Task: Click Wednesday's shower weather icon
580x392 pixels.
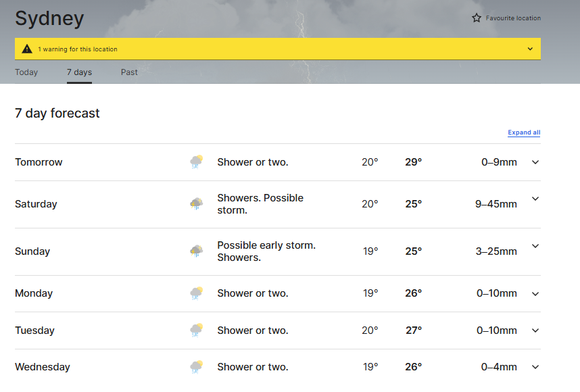Action: point(197,367)
